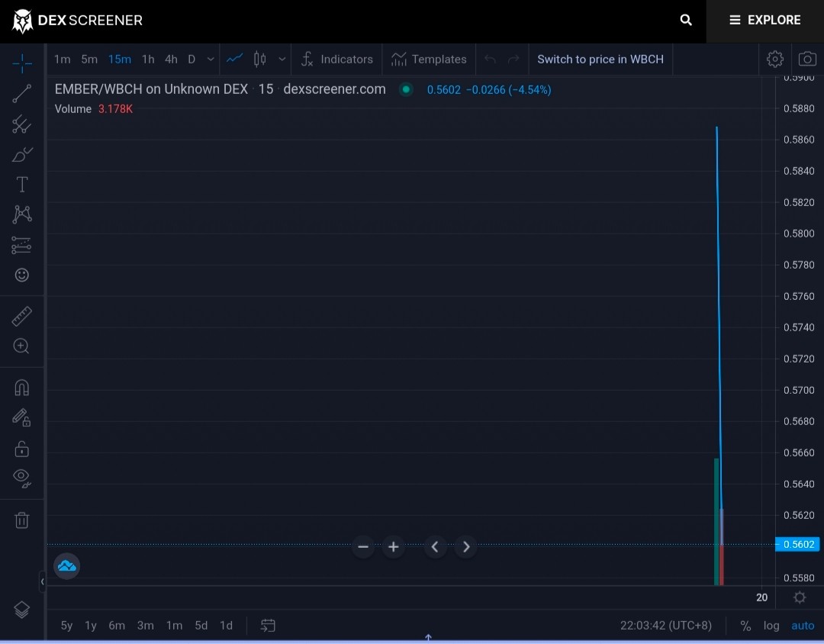Viewport: 824px width, 644px height.
Task: Set range to 3m
Action: pyautogui.click(x=146, y=626)
